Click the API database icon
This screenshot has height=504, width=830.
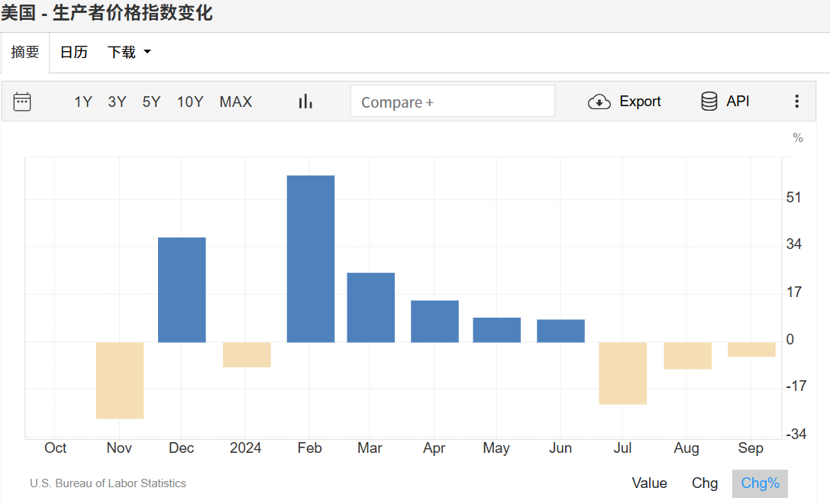coord(709,102)
